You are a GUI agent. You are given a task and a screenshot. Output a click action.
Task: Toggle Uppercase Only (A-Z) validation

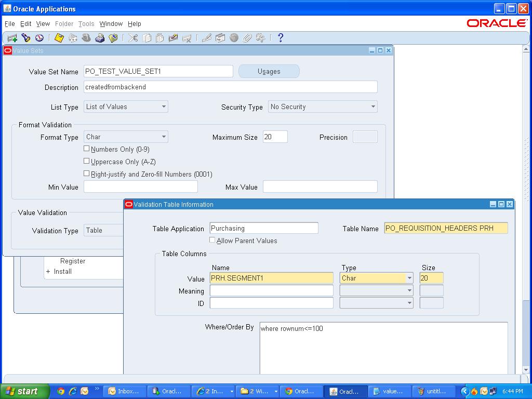(x=87, y=161)
